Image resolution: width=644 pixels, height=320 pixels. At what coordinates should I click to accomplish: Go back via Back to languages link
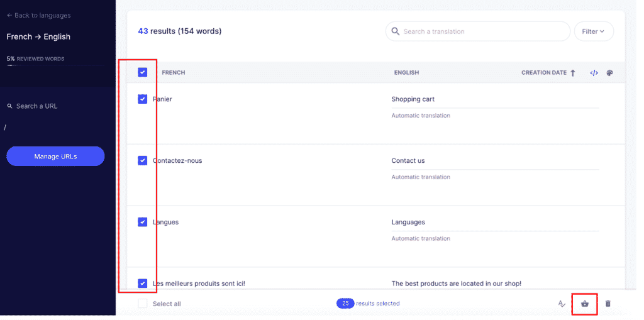39,15
